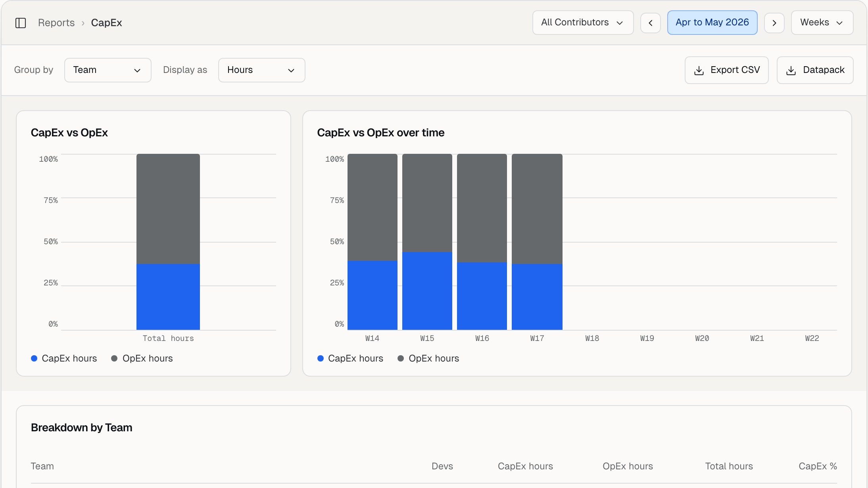The height and width of the screenshot is (488, 868).
Task: Sort by the Total hours column header
Action: (x=729, y=466)
